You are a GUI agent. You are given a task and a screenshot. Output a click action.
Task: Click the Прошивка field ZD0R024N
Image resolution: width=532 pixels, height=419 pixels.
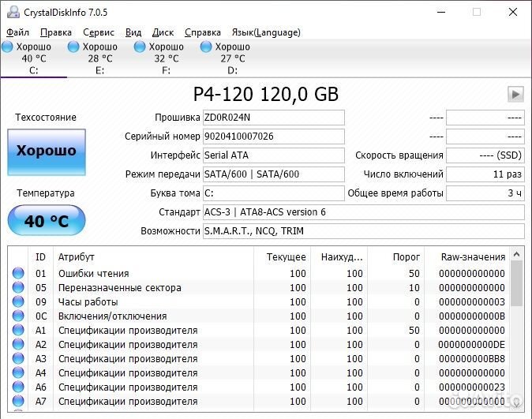[x=274, y=118]
